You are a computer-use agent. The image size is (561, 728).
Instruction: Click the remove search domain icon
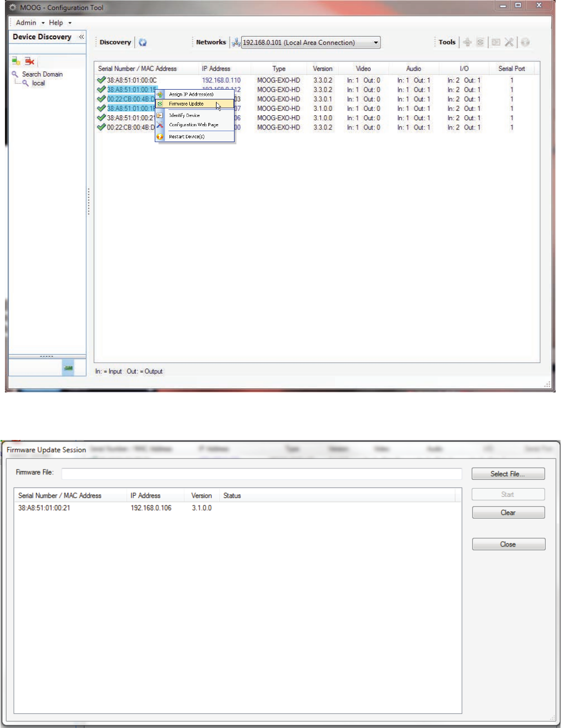[x=30, y=61]
